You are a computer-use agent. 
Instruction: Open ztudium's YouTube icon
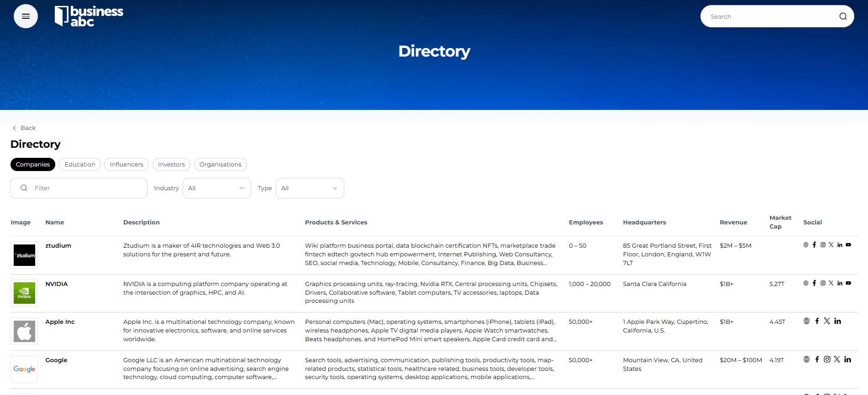tap(848, 245)
